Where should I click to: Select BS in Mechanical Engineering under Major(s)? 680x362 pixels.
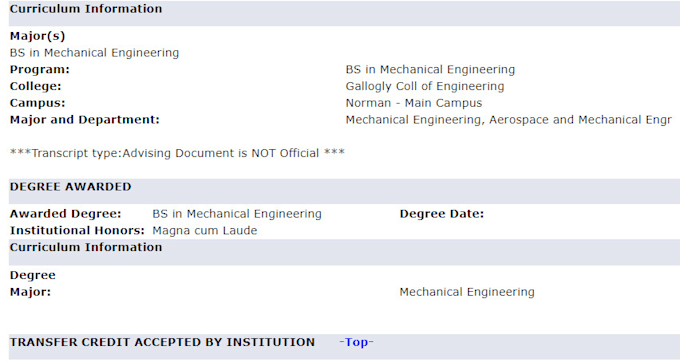pos(95,53)
